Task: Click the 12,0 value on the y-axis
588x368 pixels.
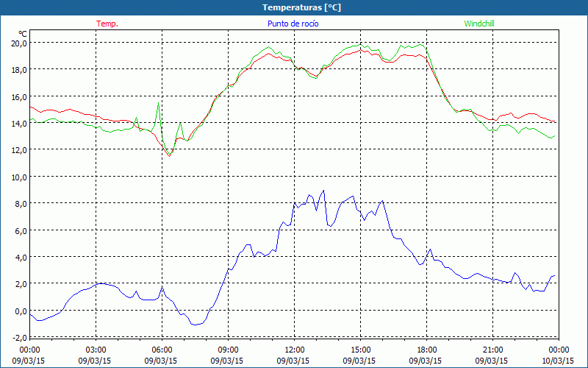Action: (20, 150)
